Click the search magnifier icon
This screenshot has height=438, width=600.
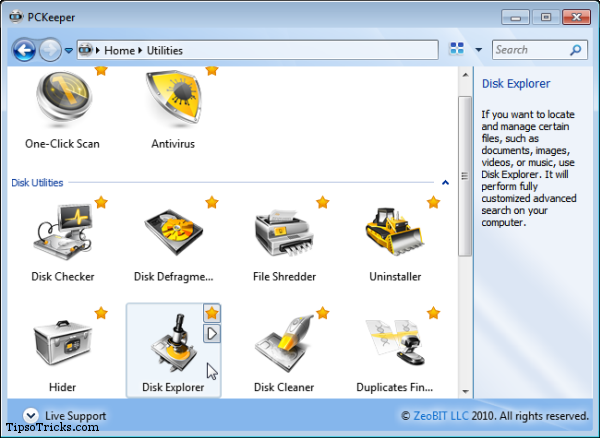click(x=576, y=50)
